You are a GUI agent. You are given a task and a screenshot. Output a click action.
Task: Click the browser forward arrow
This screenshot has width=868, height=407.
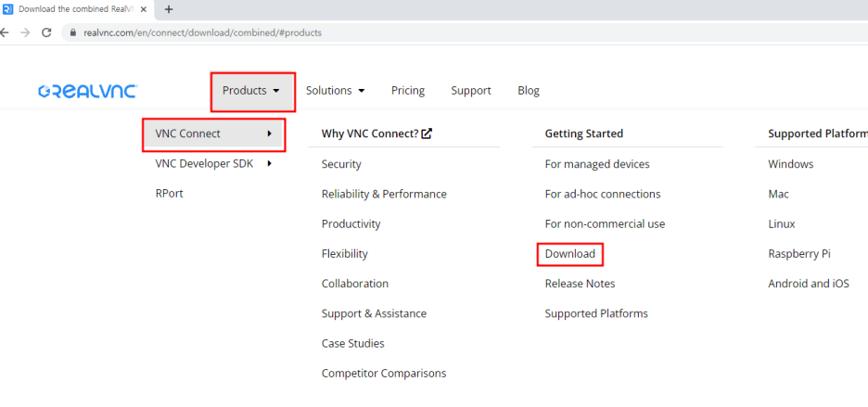pyautogui.click(x=25, y=32)
